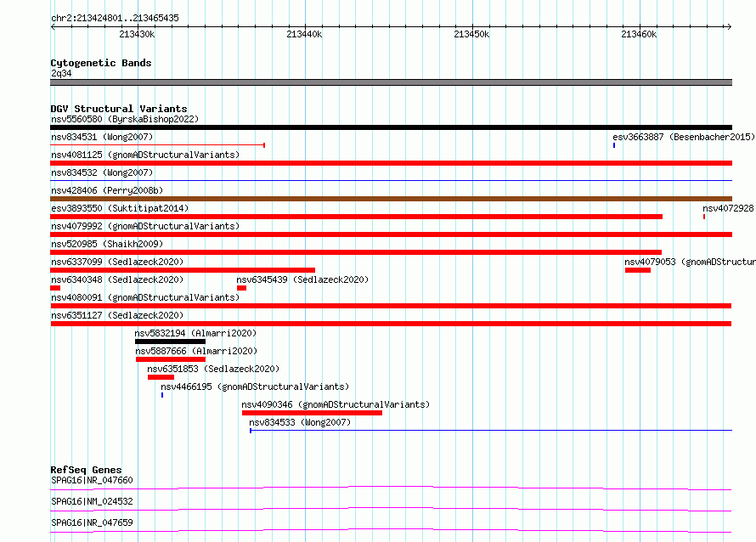Select the black nsv5560580 variant bar

click(x=391, y=127)
